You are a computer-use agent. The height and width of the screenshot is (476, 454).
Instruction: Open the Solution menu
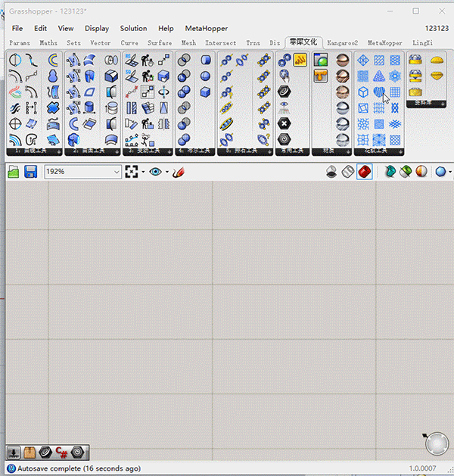coord(133,29)
